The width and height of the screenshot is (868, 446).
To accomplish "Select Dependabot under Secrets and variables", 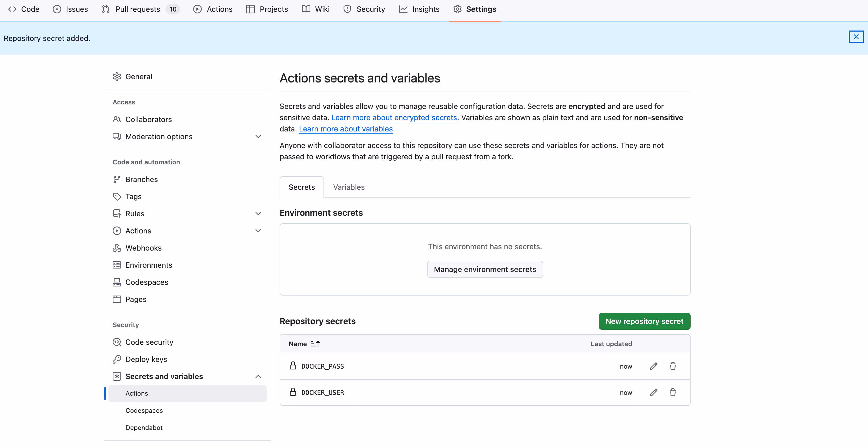I will tap(187, 428).
